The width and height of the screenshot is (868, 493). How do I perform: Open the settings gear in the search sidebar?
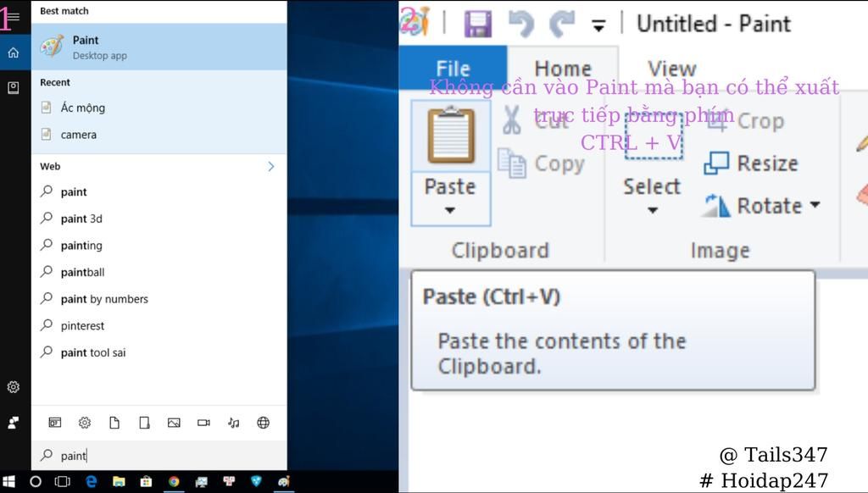14,387
